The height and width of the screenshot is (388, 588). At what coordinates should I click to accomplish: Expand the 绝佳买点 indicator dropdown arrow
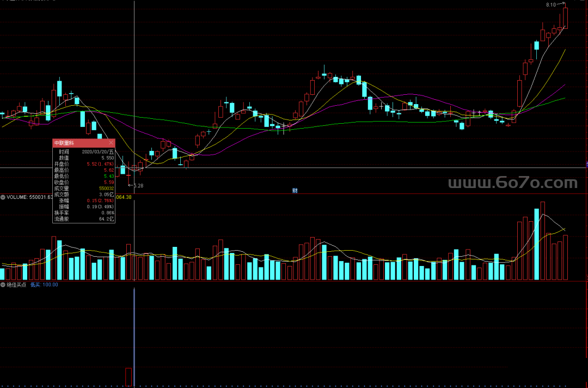click(3, 284)
